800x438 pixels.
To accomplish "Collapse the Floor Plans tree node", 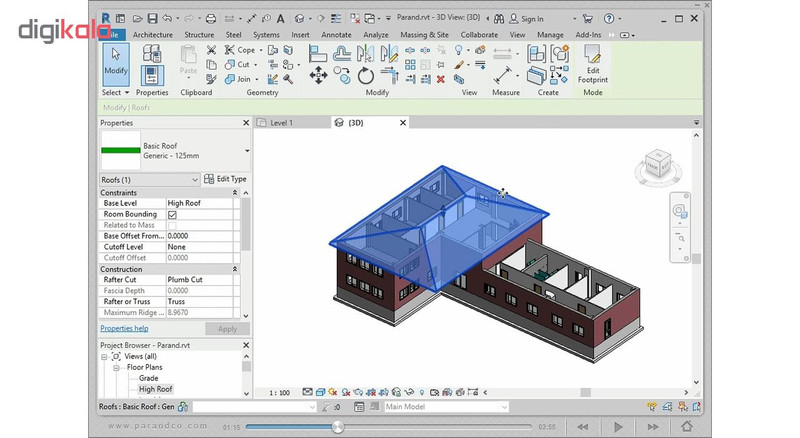I will (x=116, y=368).
